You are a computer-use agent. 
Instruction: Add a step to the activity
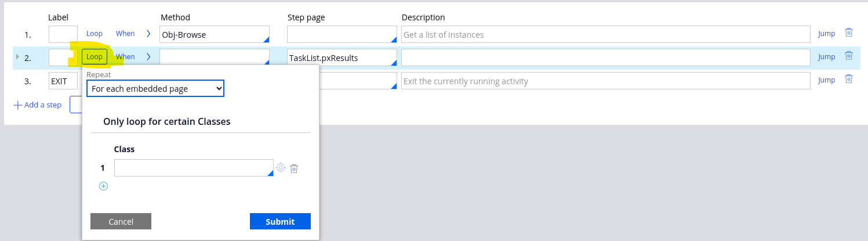(37, 105)
